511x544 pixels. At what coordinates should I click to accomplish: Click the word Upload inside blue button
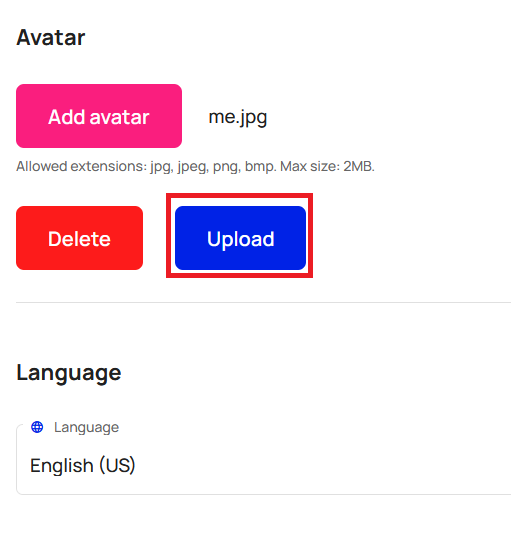[240, 239]
